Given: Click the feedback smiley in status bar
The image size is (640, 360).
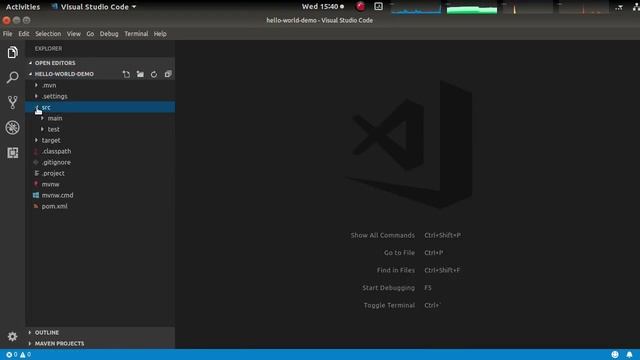Looking at the screenshot, I should [x=615, y=355].
